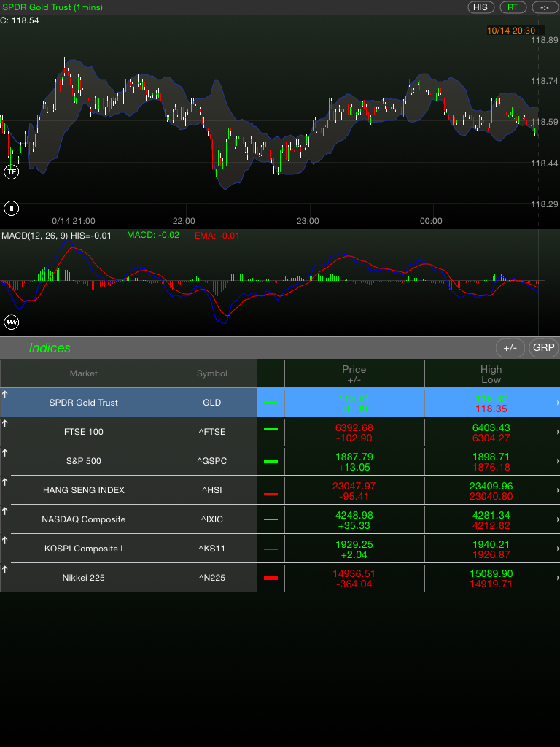560x747 pixels.
Task: Expand the KOSPI Composite I row chevron
Action: click(x=557, y=549)
